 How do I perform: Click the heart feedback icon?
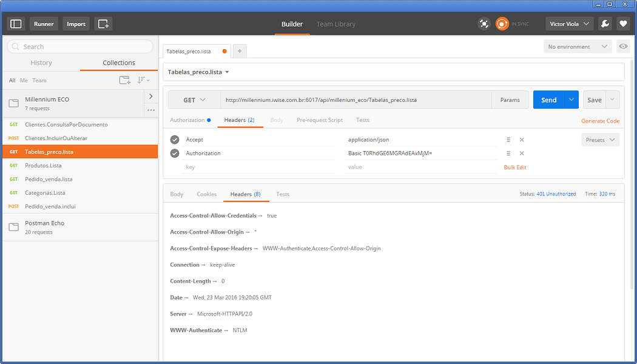click(624, 24)
